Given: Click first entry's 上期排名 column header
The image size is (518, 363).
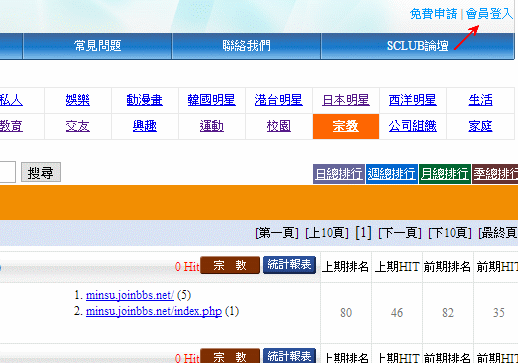Looking at the screenshot, I should (x=345, y=267).
